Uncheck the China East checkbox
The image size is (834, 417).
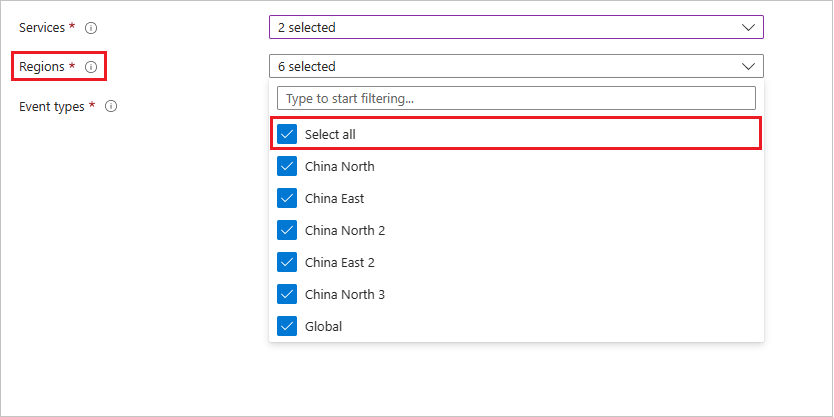pos(288,198)
